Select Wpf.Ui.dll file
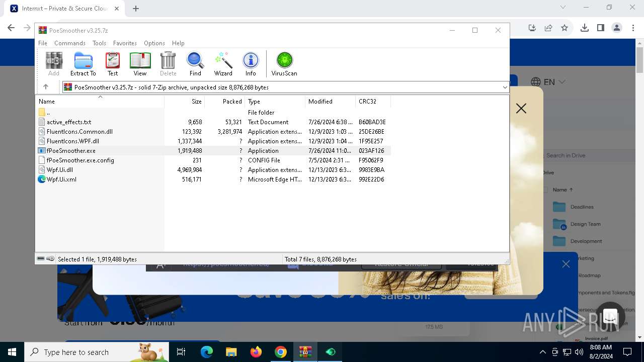The width and height of the screenshot is (644, 362). pos(213,170)
